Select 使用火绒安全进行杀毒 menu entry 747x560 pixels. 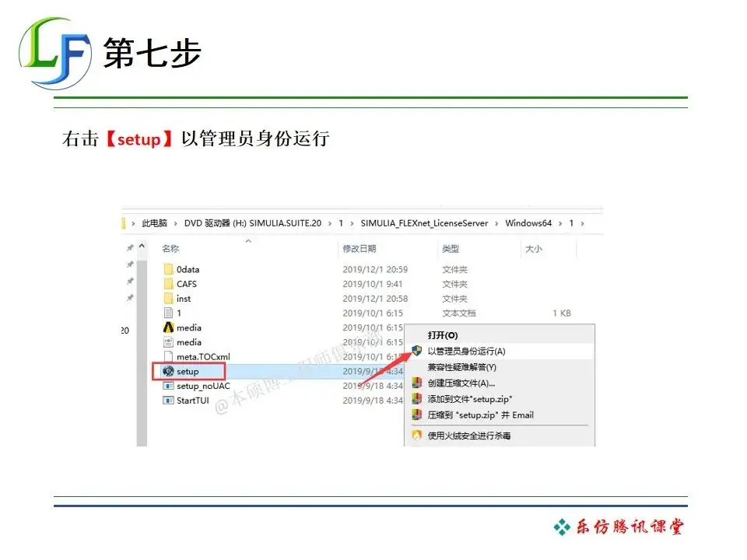(468, 436)
